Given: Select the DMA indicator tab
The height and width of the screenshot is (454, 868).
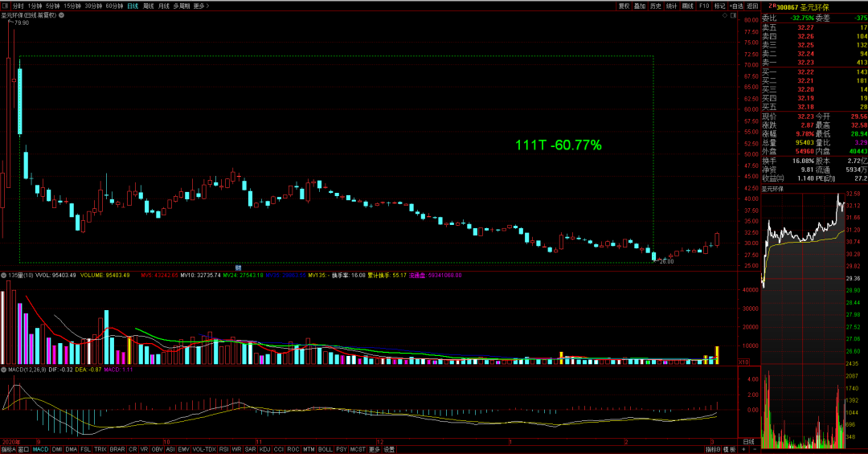Looking at the screenshot, I should (x=72, y=449).
